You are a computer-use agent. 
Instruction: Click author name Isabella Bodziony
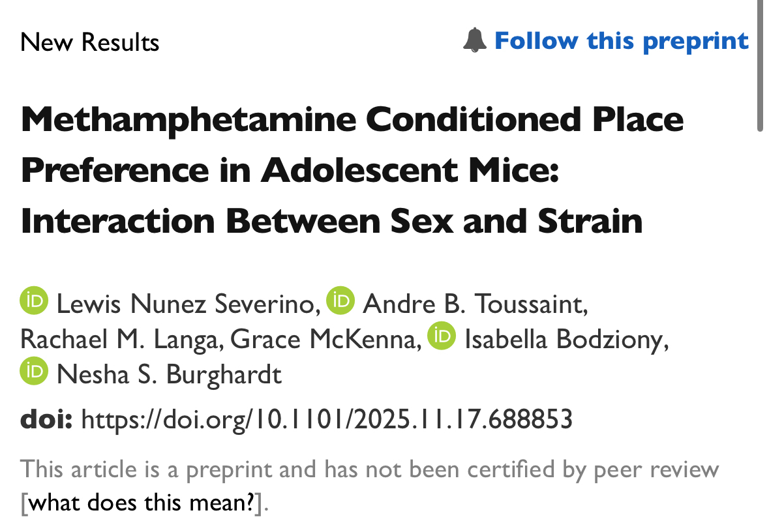[x=564, y=340]
